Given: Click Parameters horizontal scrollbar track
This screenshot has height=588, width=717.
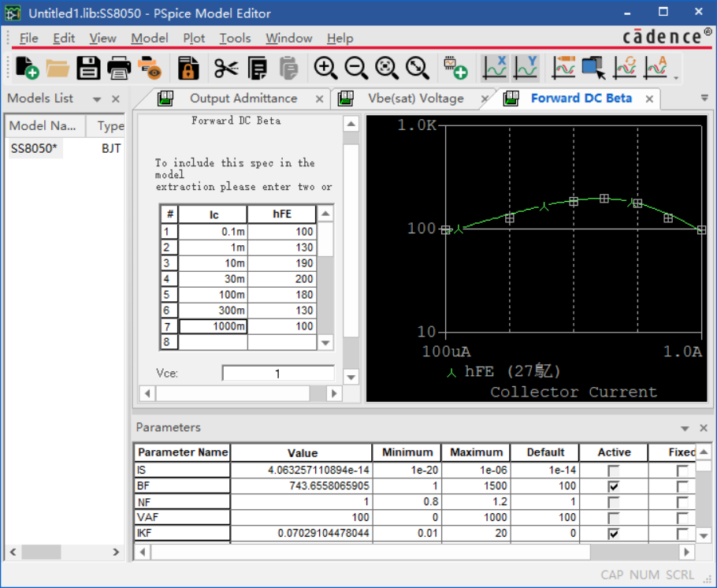Looking at the screenshot, I should (x=635, y=552).
